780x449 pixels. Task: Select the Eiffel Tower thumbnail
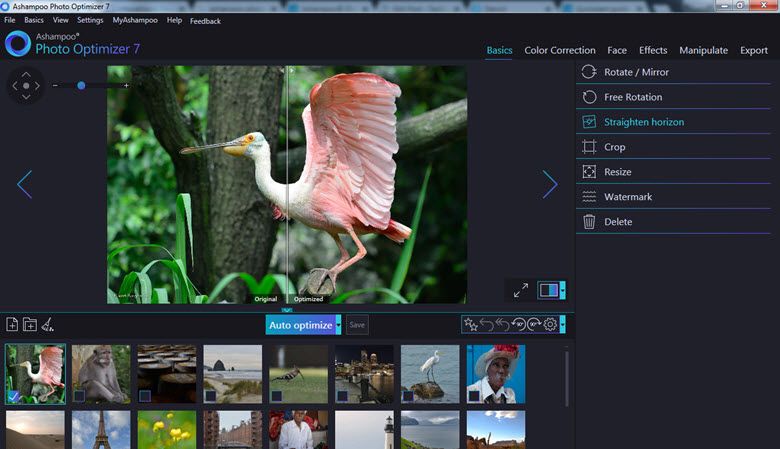point(101,430)
